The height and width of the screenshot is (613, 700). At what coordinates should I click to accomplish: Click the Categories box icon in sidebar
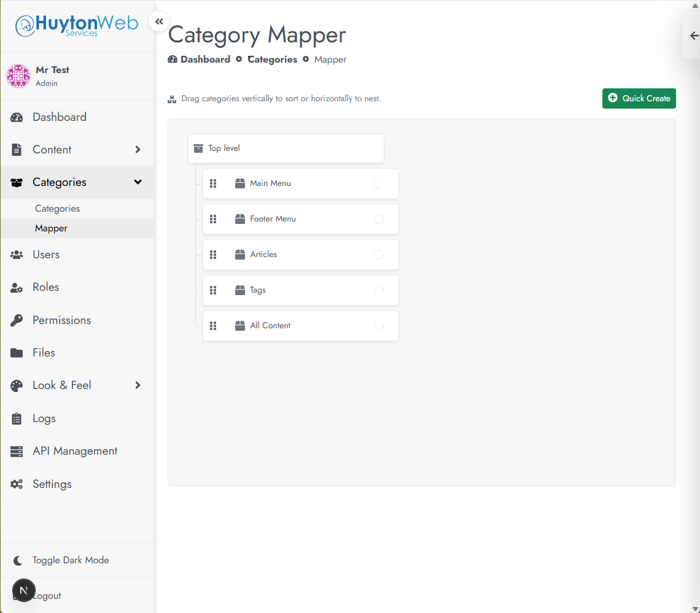pyautogui.click(x=17, y=182)
